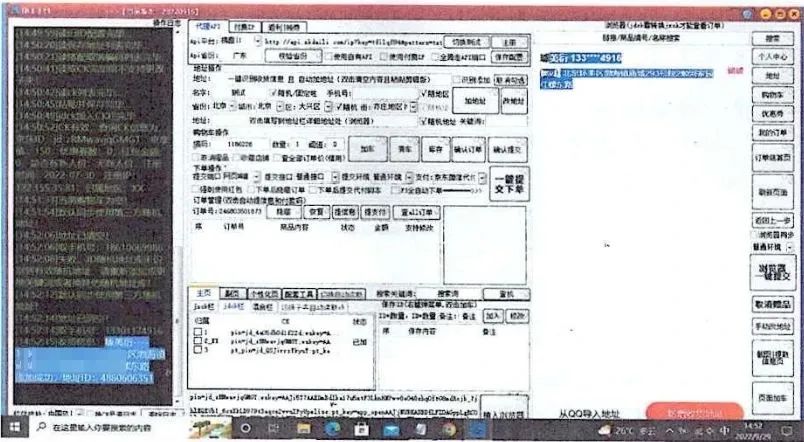
Task: Open Microsoft Store taskbar icon
Action: 361,429
